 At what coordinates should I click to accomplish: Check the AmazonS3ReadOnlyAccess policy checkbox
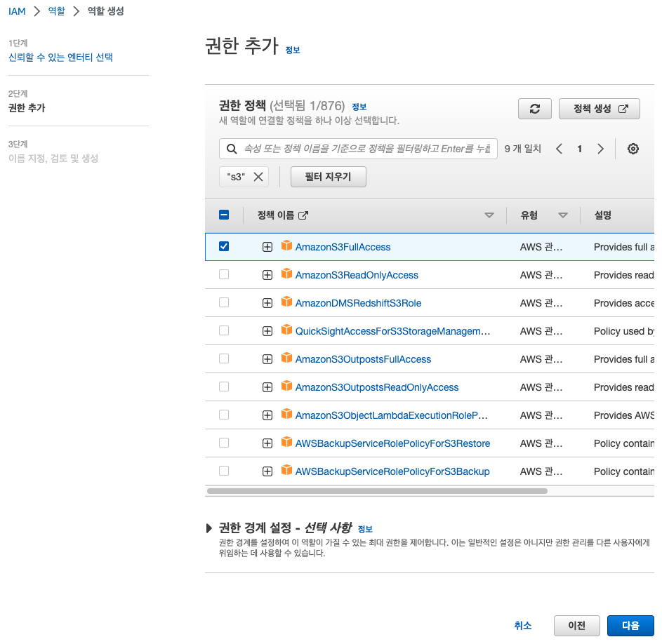[x=224, y=274]
